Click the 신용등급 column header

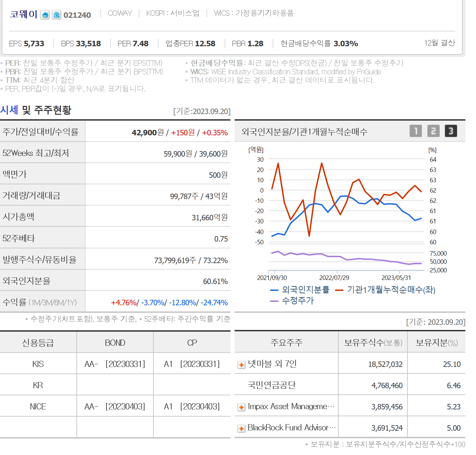pos(38,343)
